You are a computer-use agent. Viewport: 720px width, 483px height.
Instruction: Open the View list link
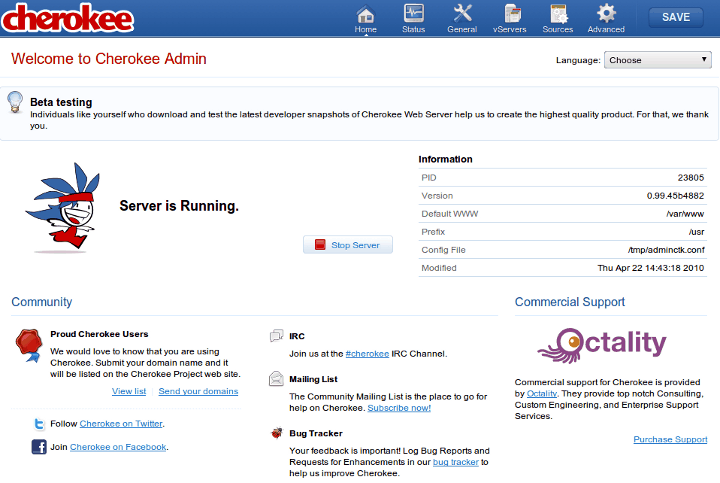click(129, 391)
